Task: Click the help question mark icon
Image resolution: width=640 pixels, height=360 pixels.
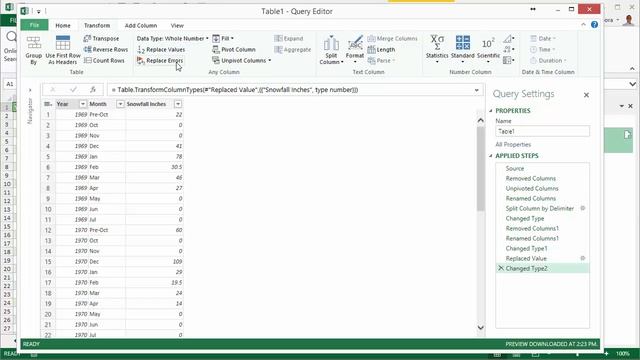Action: coord(594,24)
